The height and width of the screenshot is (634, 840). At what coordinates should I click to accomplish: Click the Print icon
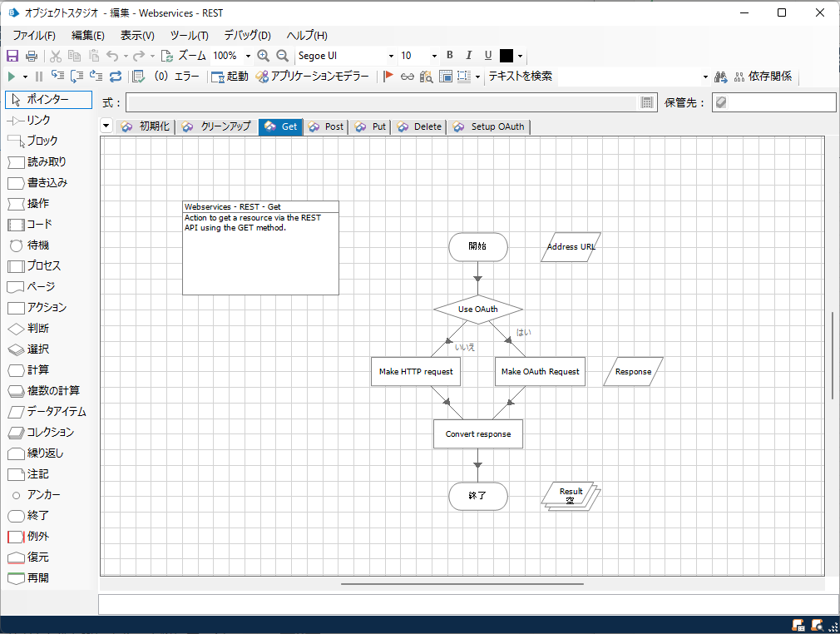click(32, 56)
